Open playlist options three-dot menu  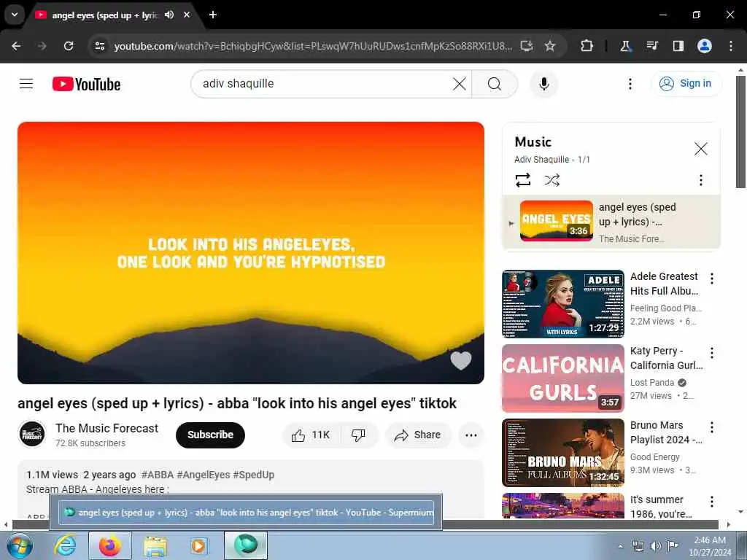[700, 180]
